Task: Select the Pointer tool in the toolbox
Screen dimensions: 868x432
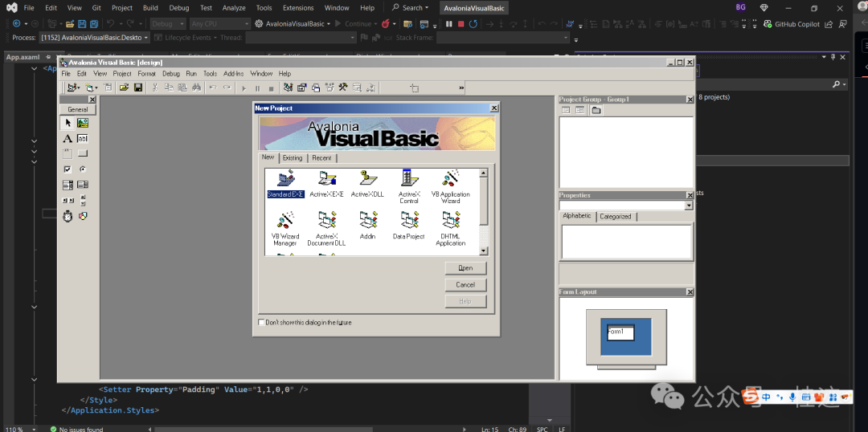Action: pos(68,123)
